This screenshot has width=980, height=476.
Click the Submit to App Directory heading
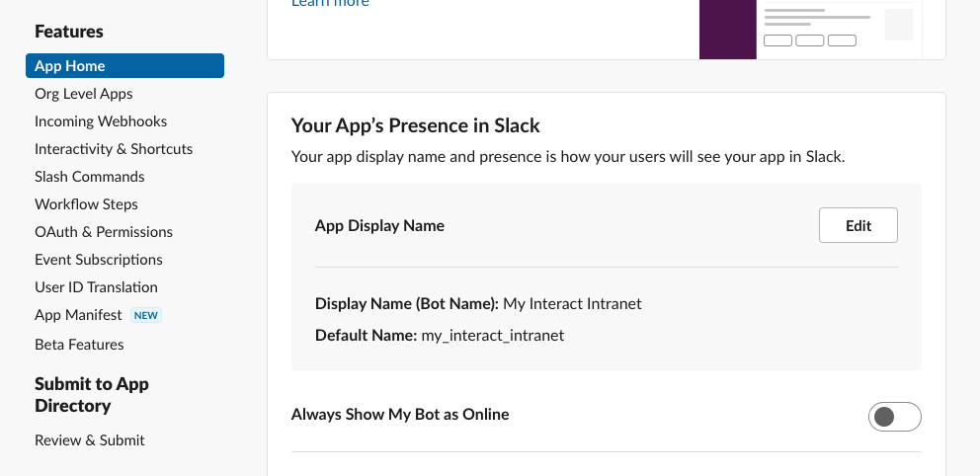92,395
